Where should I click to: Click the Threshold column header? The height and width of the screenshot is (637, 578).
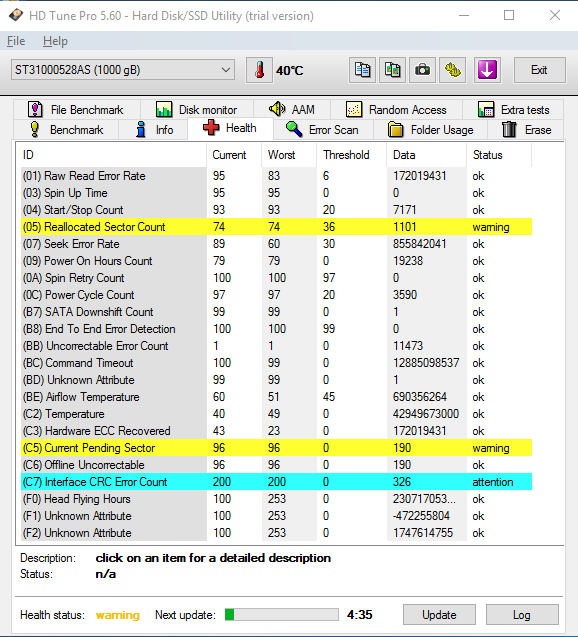(x=352, y=155)
